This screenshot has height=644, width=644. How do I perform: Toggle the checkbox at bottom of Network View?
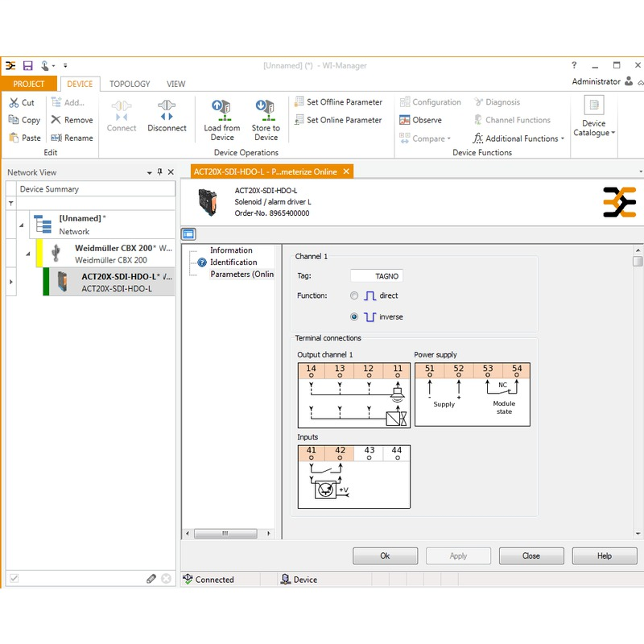(14, 579)
